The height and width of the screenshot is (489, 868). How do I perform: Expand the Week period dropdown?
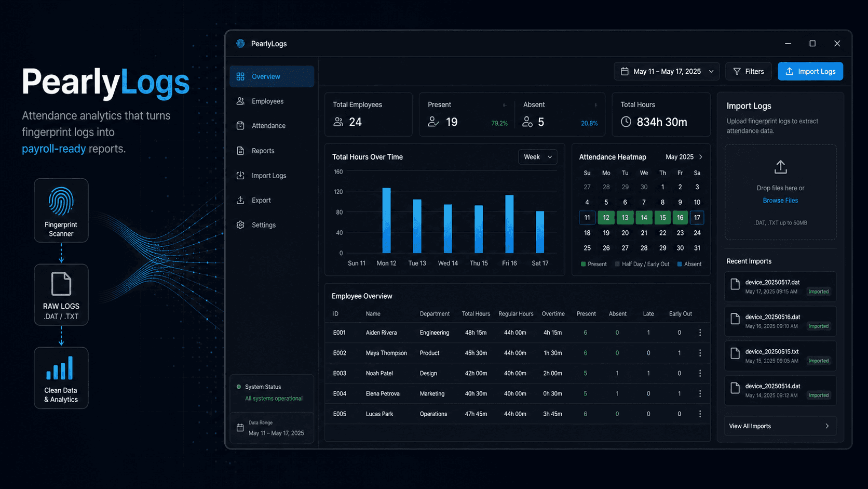538,157
